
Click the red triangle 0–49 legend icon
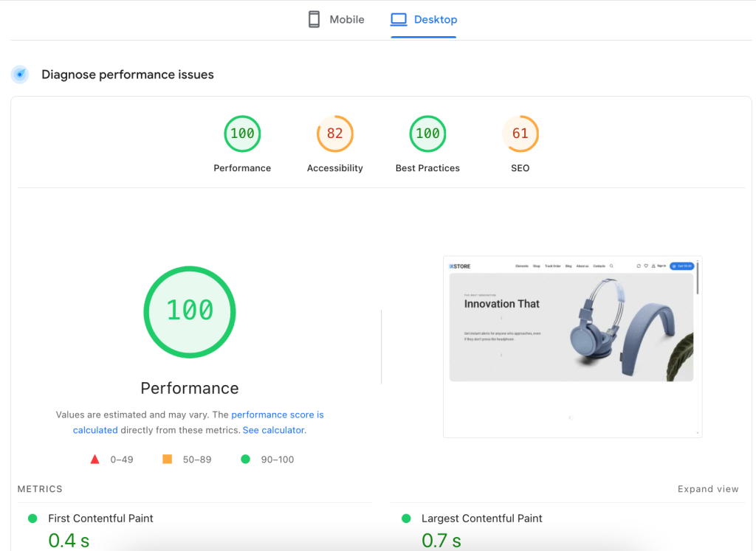94,460
